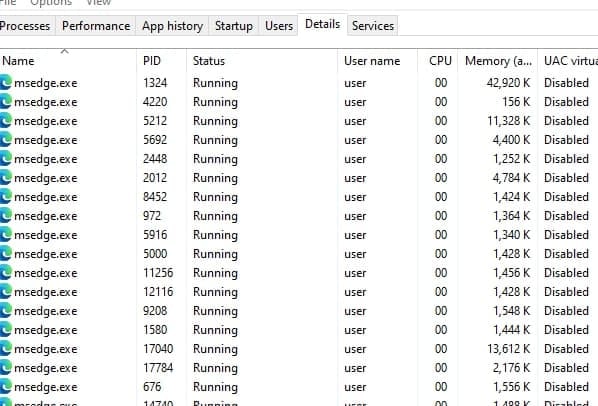Select the memory value 1,456 K
598x406 pixels.
coord(512,273)
